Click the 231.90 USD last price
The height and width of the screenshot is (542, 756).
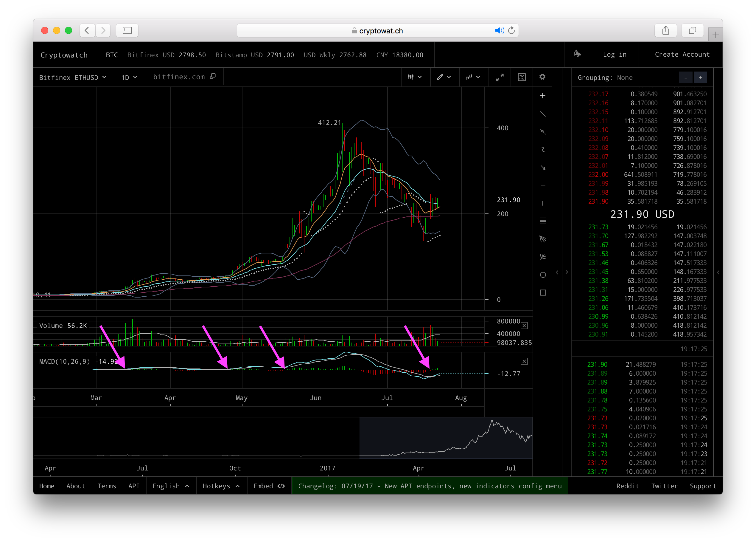tap(642, 214)
